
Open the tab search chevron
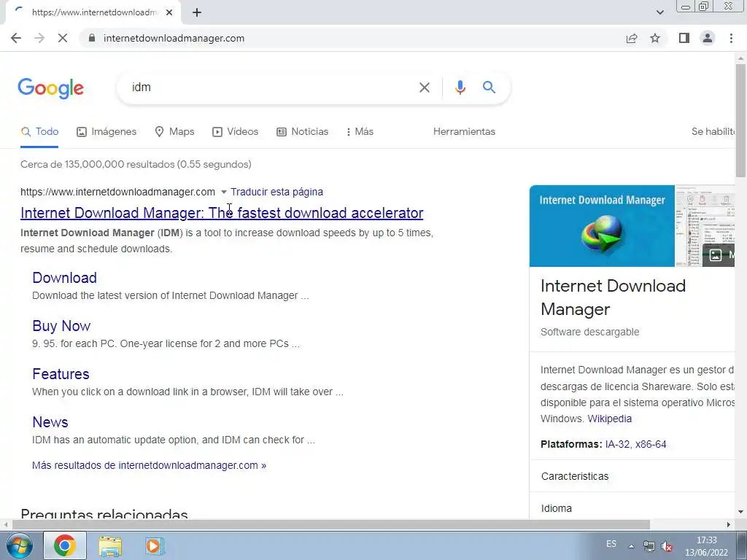point(659,12)
